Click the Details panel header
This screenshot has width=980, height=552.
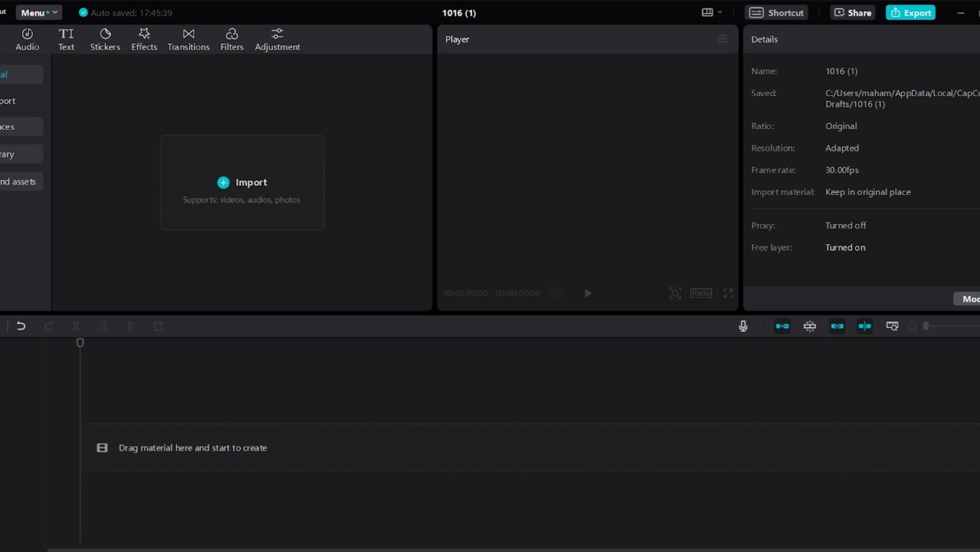pyautogui.click(x=764, y=39)
